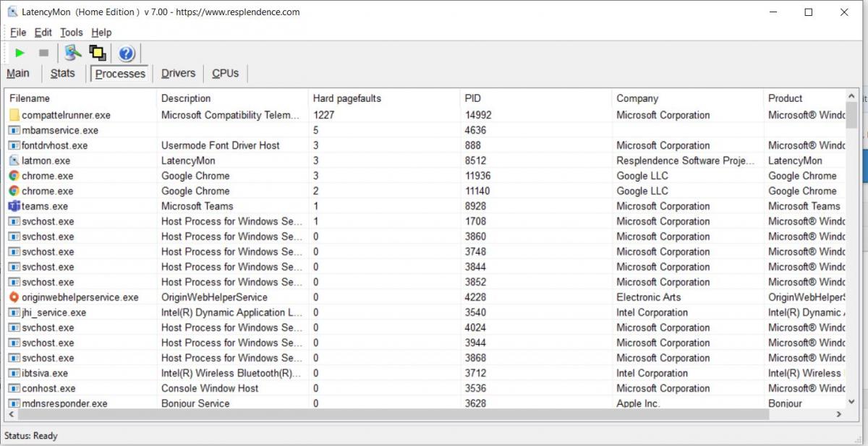The width and height of the screenshot is (868, 446).
Task: Click the compattelrunner.exe folder icon
Action: tap(14, 115)
